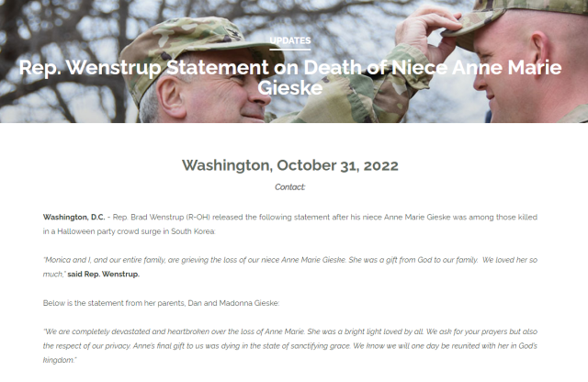Select the Washington, October 31, 2022 date heading
This screenshot has width=588, height=382.
pos(290,165)
